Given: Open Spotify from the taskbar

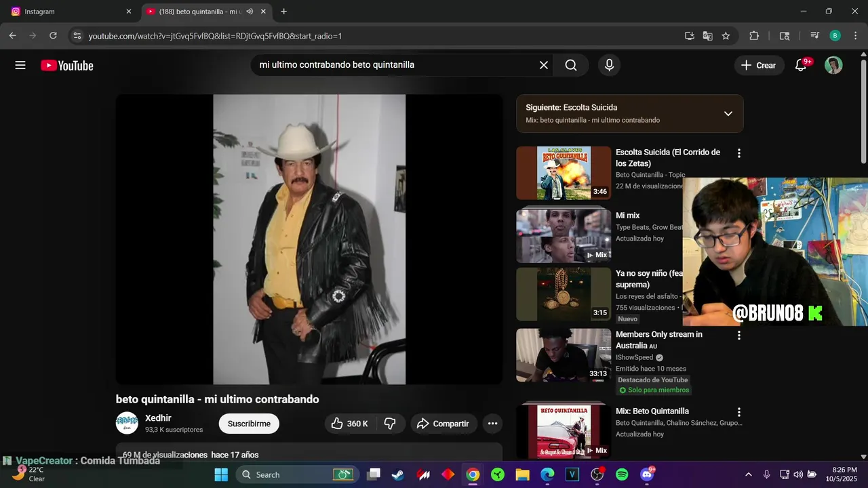Looking at the screenshot, I should point(622,474).
